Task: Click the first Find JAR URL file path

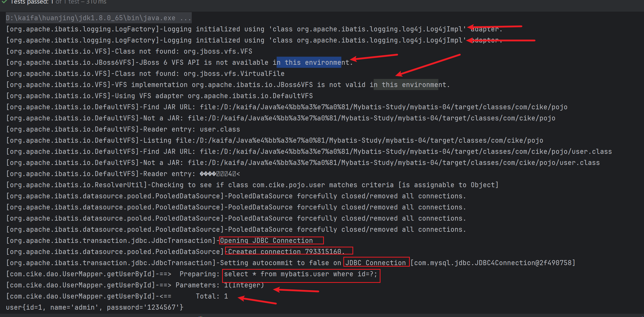Action: 384,107
